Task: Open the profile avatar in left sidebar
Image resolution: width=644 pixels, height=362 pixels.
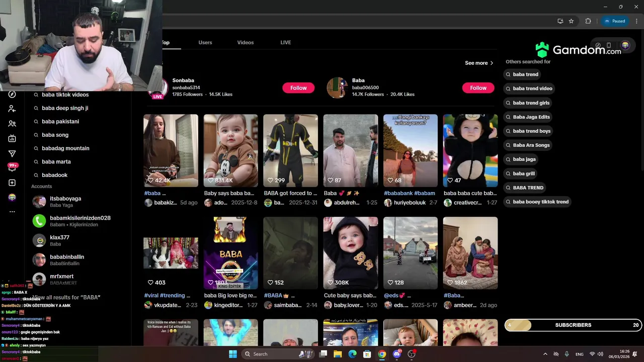Action: point(12,197)
